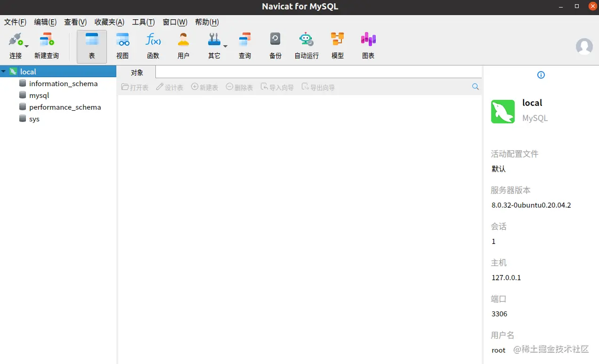This screenshot has width=599, height=364.
Task: Click the 设计表 button
Action: [x=170, y=87]
